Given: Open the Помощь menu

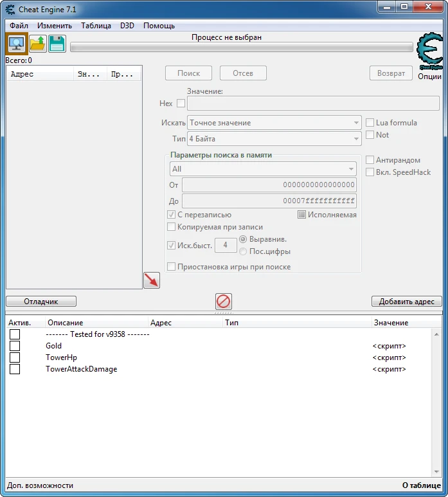Looking at the screenshot, I should (x=159, y=26).
